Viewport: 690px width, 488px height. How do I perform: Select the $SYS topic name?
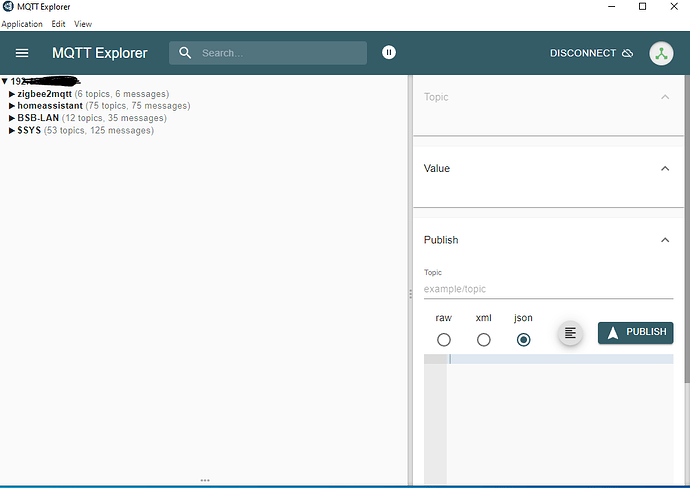point(29,131)
